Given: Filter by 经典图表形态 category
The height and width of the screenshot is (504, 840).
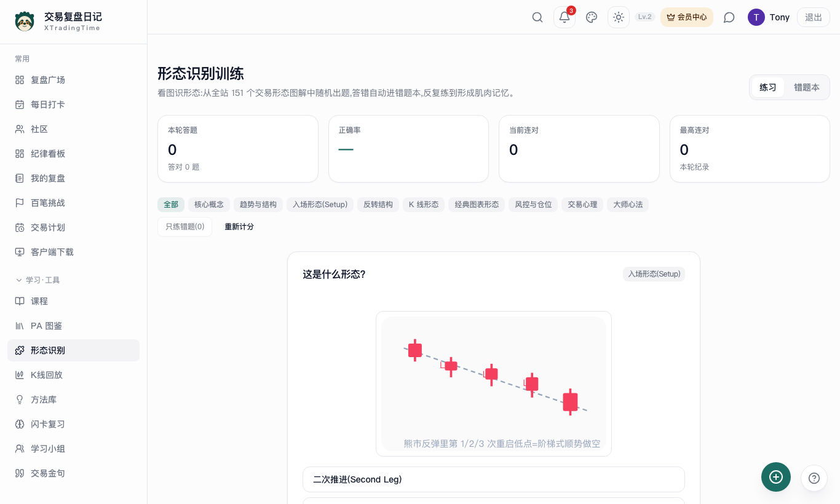Looking at the screenshot, I should [477, 205].
